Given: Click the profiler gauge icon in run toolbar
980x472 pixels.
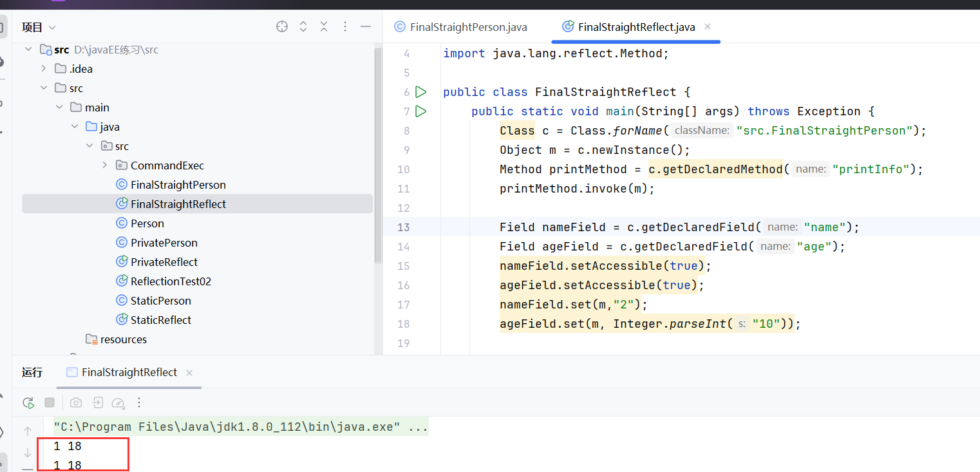Looking at the screenshot, I should [118, 402].
